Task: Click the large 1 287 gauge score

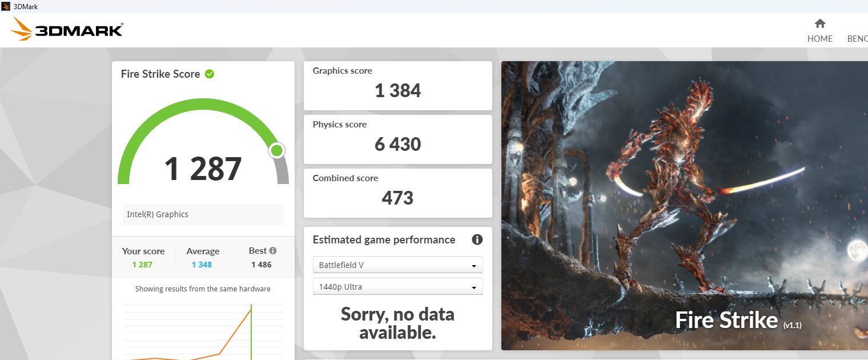Action: [203, 169]
